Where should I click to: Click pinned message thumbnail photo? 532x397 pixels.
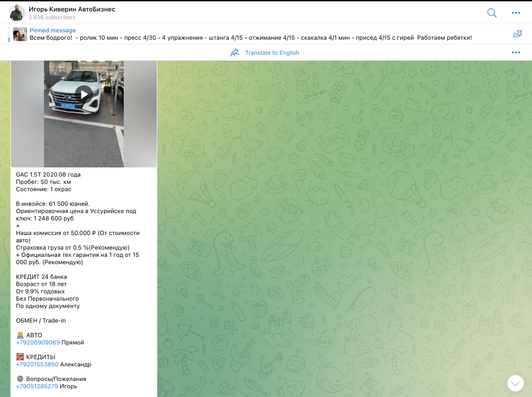tap(20, 34)
